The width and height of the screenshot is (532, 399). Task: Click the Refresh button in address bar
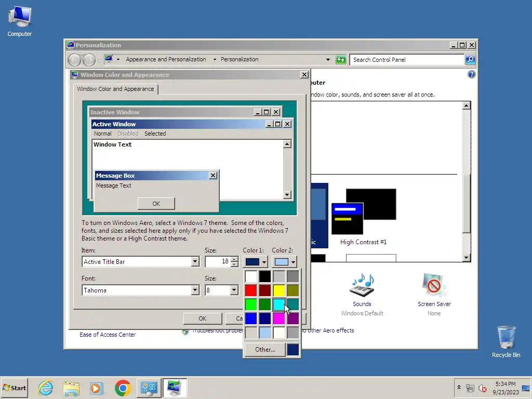point(341,60)
